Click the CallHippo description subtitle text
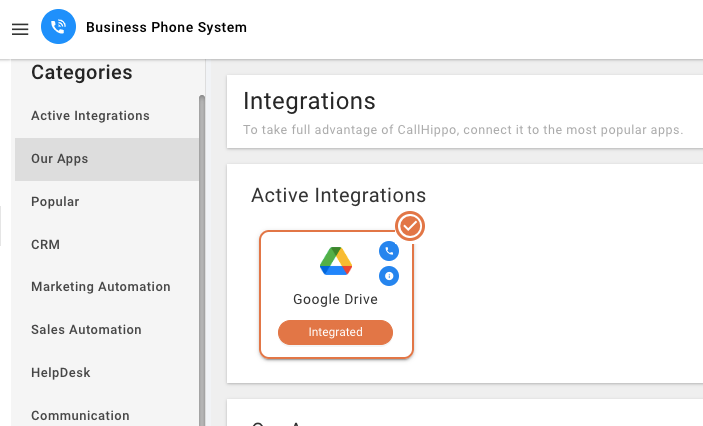The width and height of the screenshot is (703, 426). click(x=463, y=130)
